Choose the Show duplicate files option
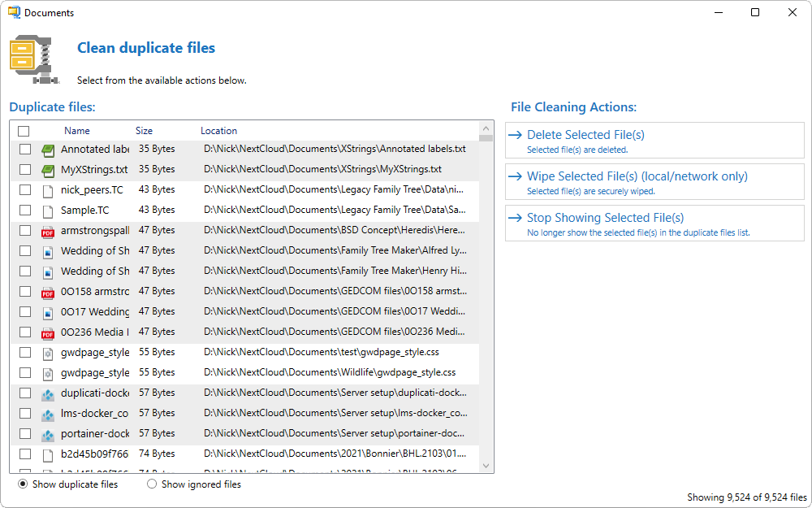Screen dimensions: 812x508 pos(23,484)
